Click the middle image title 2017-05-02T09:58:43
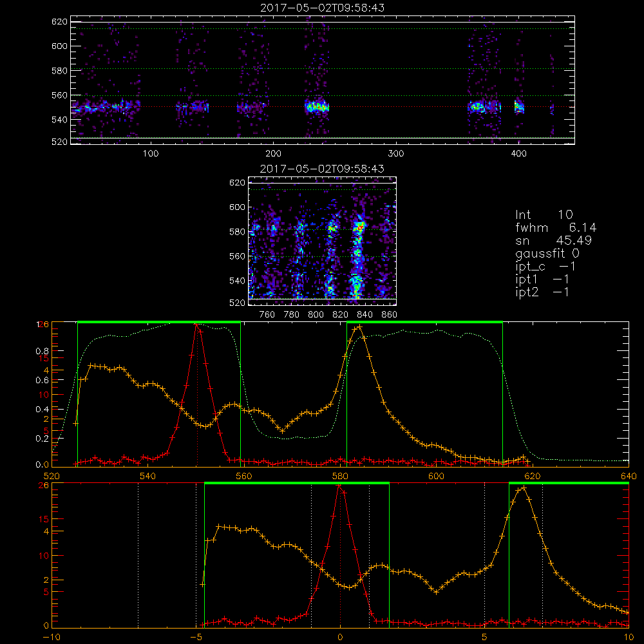 (322, 169)
